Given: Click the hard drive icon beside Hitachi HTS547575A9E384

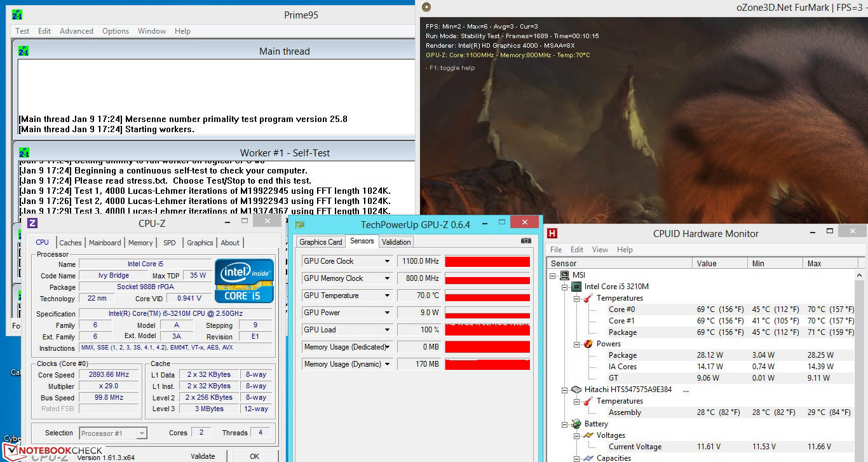Looking at the screenshot, I should (x=576, y=390).
